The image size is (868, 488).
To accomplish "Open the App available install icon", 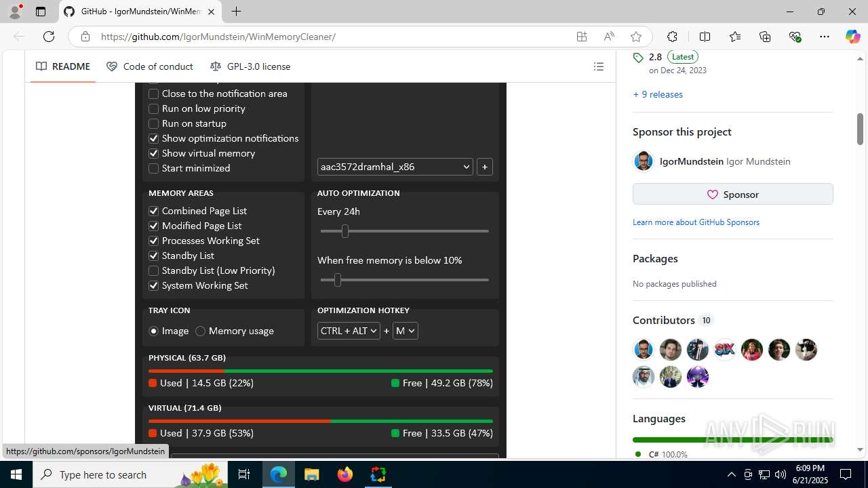I will tap(582, 37).
